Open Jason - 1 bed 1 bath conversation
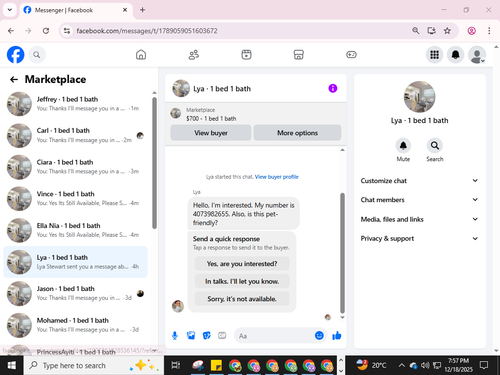 (x=75, y=293)
